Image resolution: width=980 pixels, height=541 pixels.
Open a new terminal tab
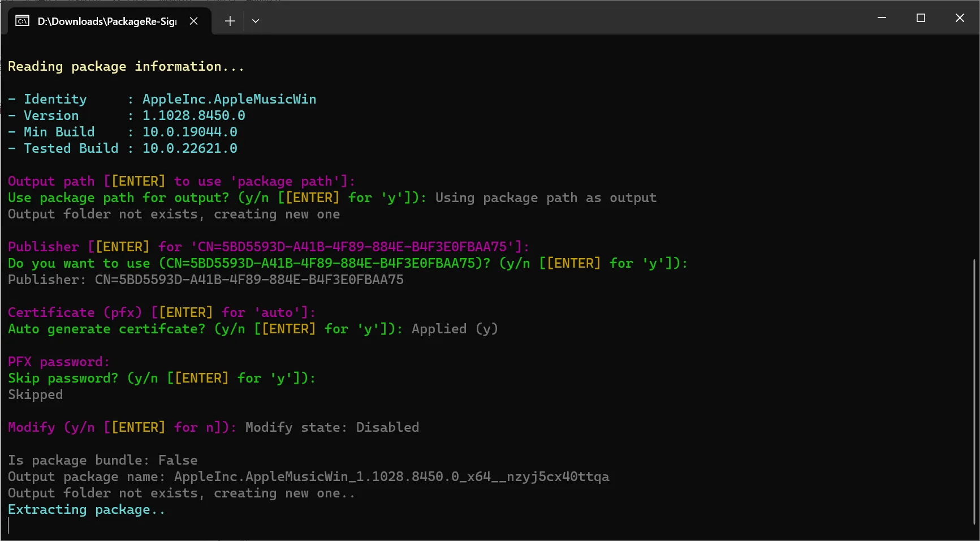pyautogui.click(x=230, y=21)
